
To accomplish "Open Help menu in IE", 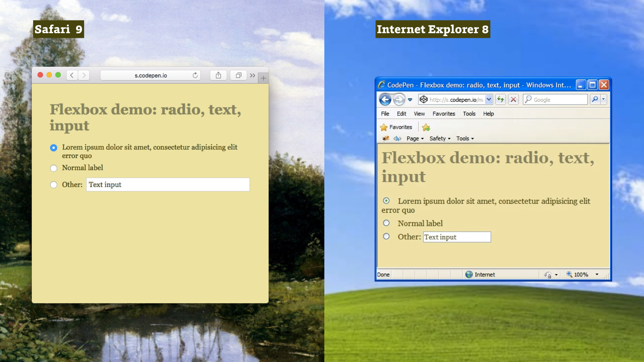I will [488, 114].
